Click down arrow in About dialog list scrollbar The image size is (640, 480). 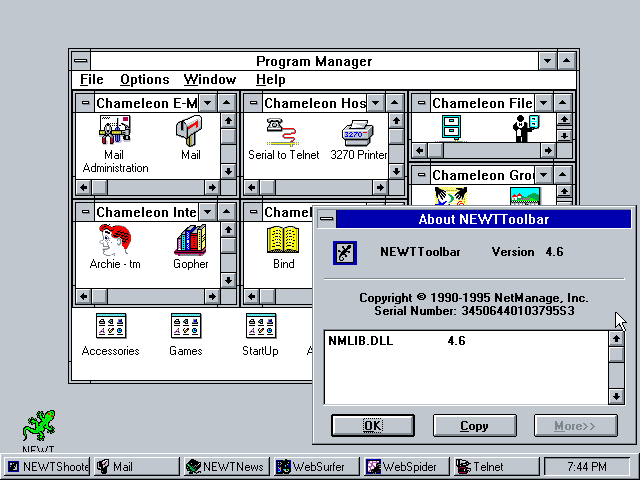click(616, 396)
